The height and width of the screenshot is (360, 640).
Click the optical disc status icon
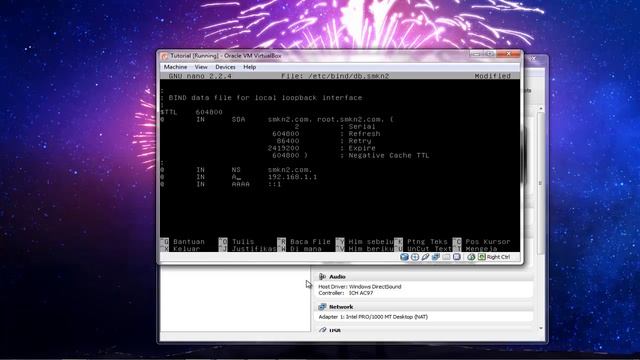(x=415, y=257)
